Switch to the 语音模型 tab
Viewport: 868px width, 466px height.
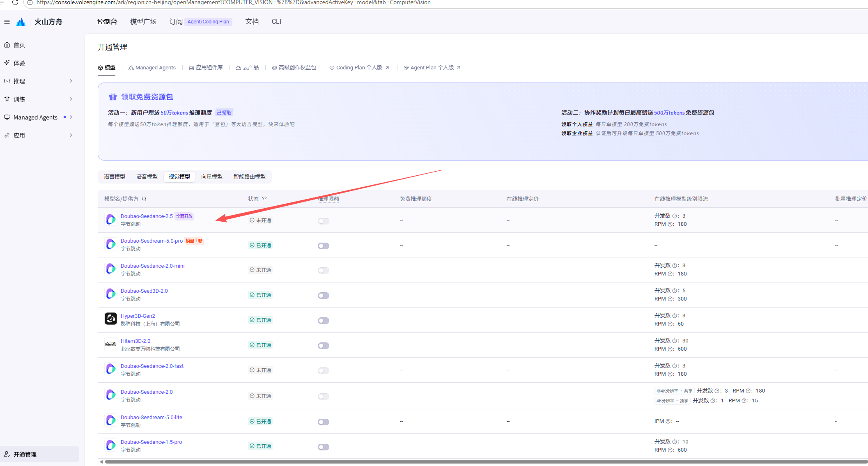pos(147,177)
